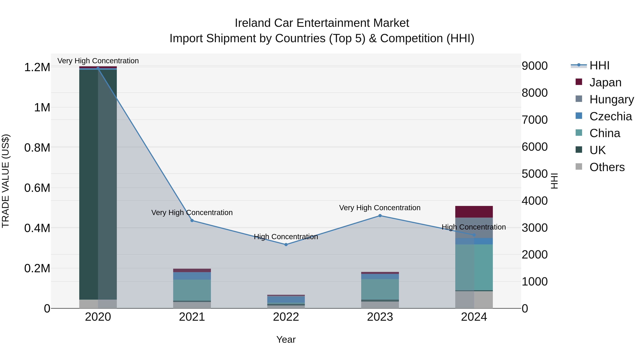Image resolution: width=644 pixels, height=362 pixels.
Task: Select the Hungary segment in the 2024 bar
Action: (474, 228)
